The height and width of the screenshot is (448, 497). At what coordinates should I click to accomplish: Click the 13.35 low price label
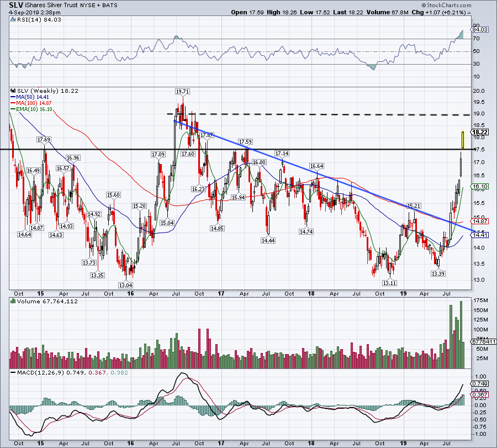tap(97, 276)
